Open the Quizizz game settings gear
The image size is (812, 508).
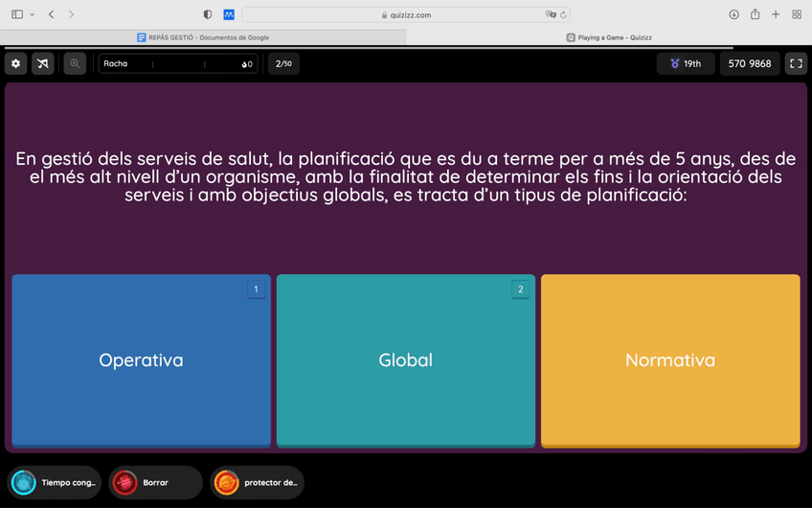[16, 64]
